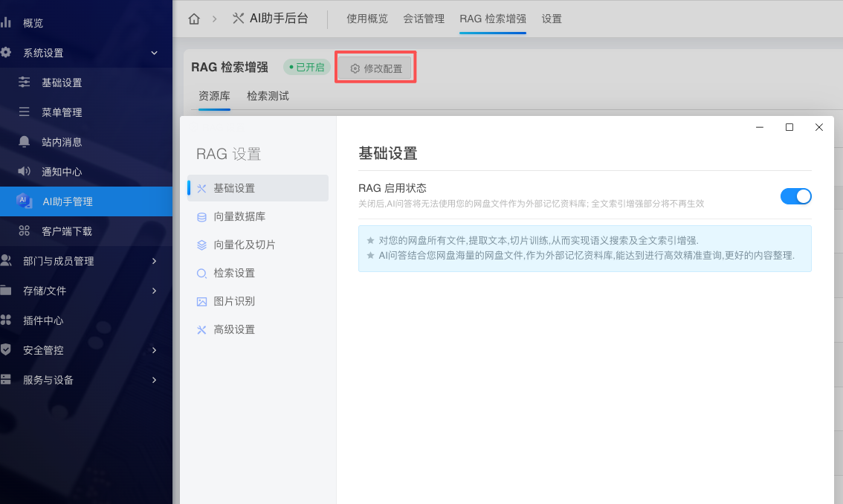The height and width of the screenshot is (504, 843).
Task: Click the site messages bell icon
Action: (25, 142)
